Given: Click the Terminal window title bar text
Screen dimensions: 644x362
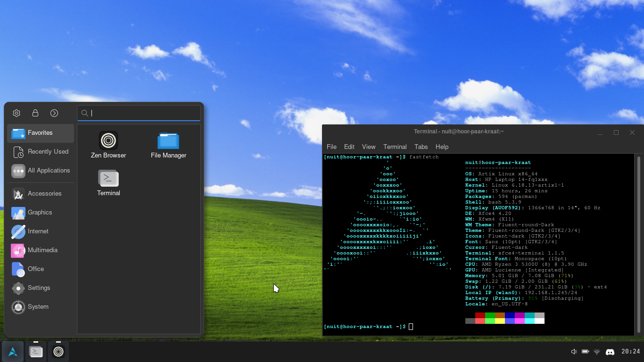Looking at the screenshot, I should coord(459,132).
